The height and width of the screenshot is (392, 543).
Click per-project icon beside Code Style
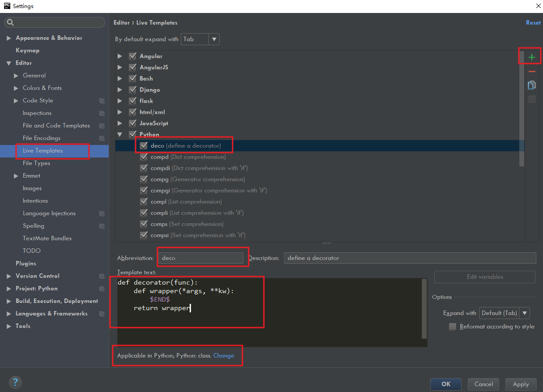pyautogui.click(x=102, y=101)
